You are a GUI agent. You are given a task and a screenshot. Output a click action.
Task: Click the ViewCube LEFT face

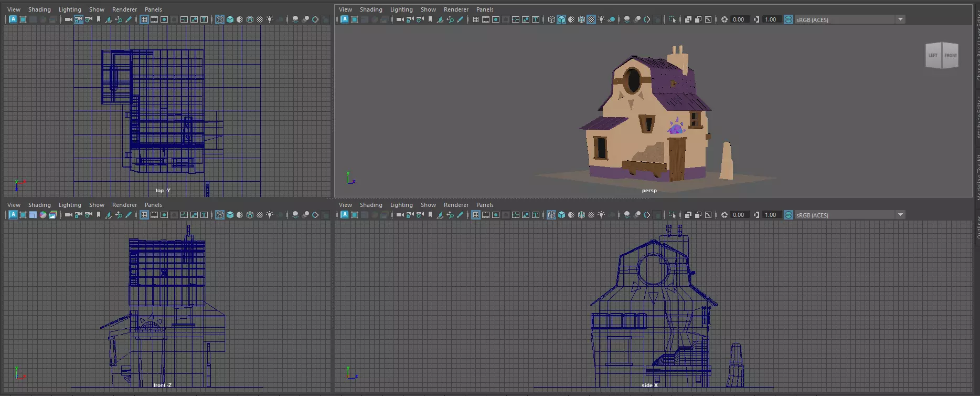(933, 55)
